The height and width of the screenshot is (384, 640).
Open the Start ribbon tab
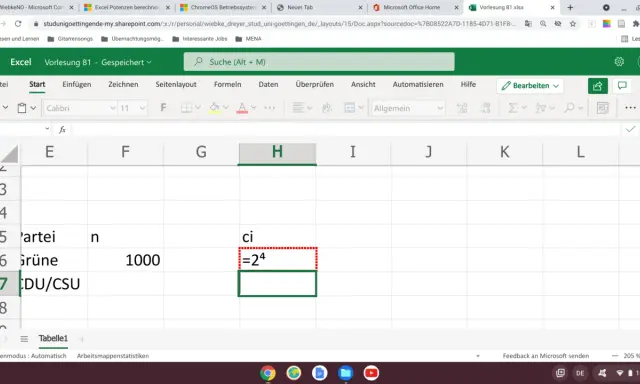[37, 84]
